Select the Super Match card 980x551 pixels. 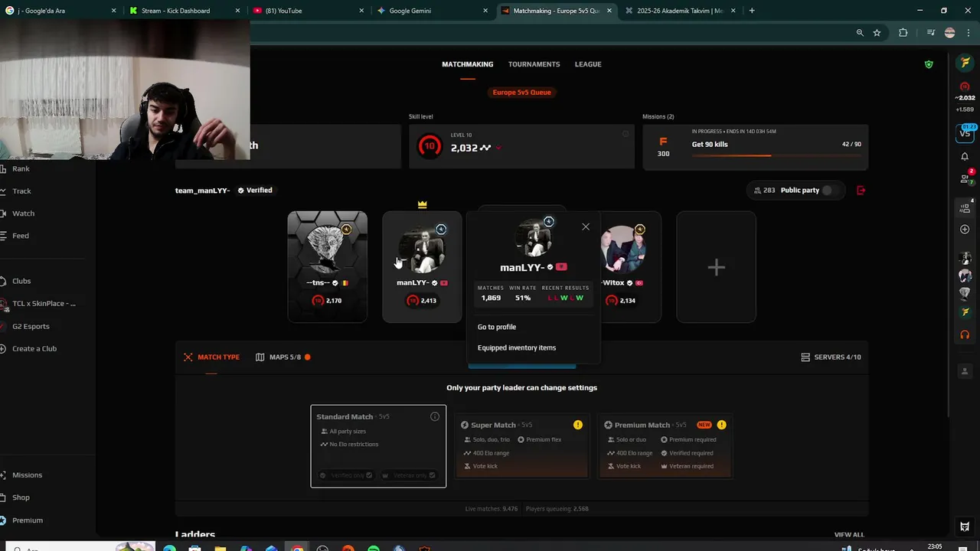click(521, 446)
